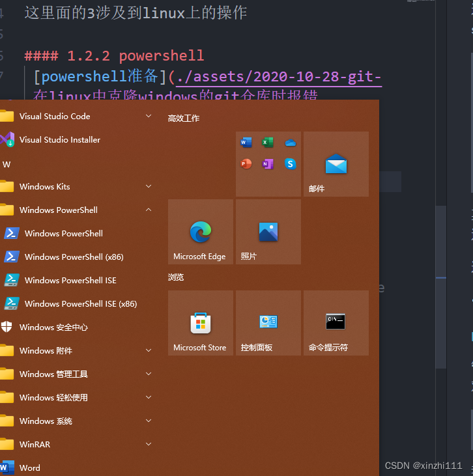
Task: Launch the 命令提示符 command prompt tile
Action: [x=336, y=323]
